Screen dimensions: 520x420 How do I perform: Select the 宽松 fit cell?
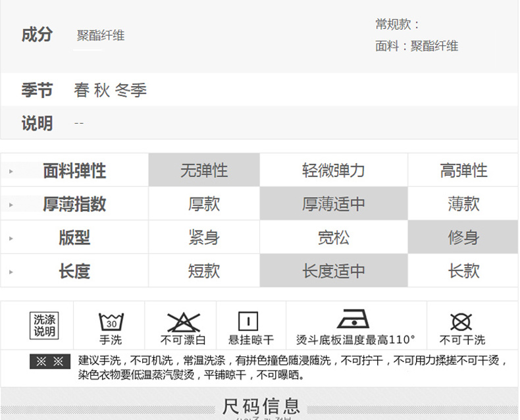334,237
